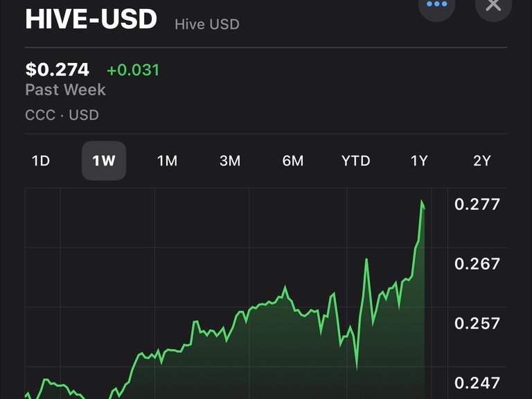The height and width of the screenshot is (399, 532).
Task: Tap the Hive USD name label
Action: 207,24
